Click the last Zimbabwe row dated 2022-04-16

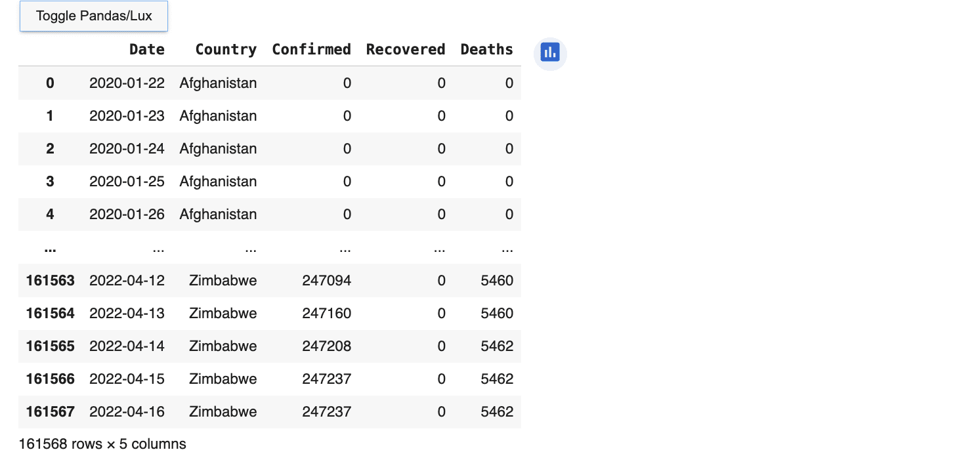tap(223, 411)
